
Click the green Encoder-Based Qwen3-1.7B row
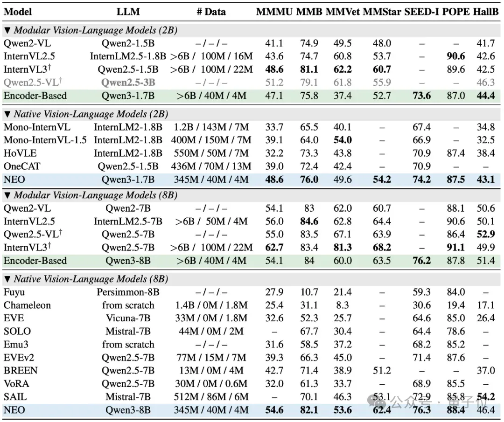tap(252, 96)
